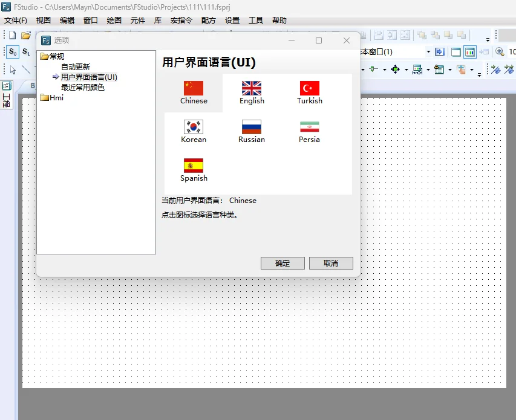Open dropdown next to move arrows tool
The height and width of the screenshot is (420, 516).
click(x=406, y=69)
